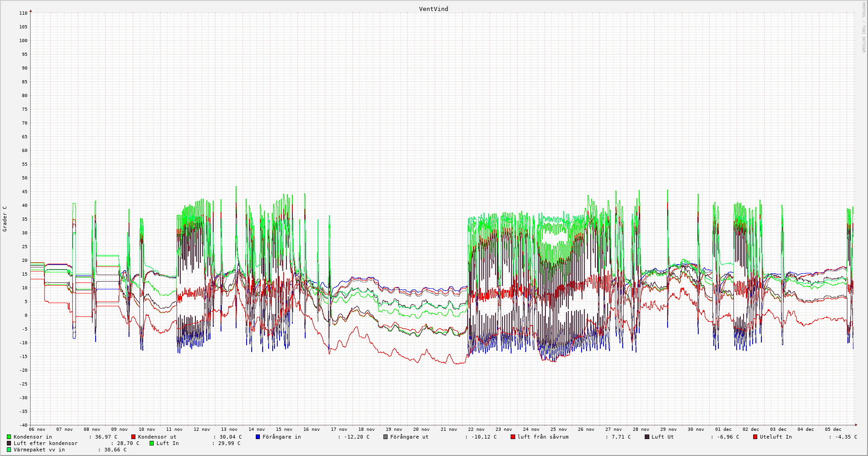The width and height of the screenshot is (868, 456).
Task: Select the 17 nov date label
Action: point(339,429)
